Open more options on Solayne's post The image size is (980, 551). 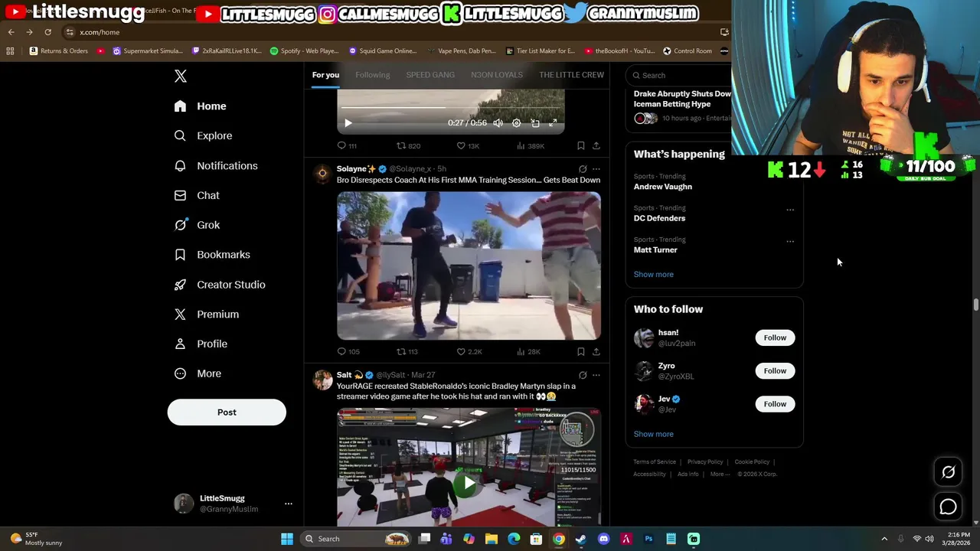click(x=596, y=169)
